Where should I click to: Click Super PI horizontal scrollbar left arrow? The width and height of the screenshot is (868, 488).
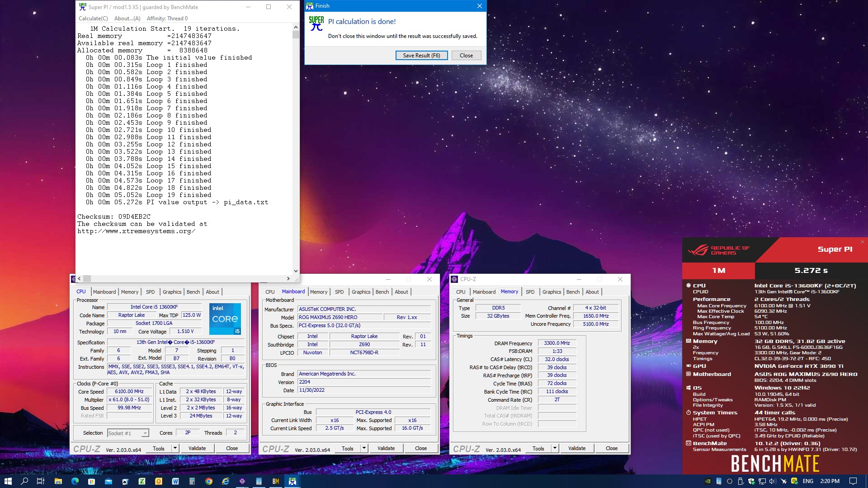pos(79,278)
